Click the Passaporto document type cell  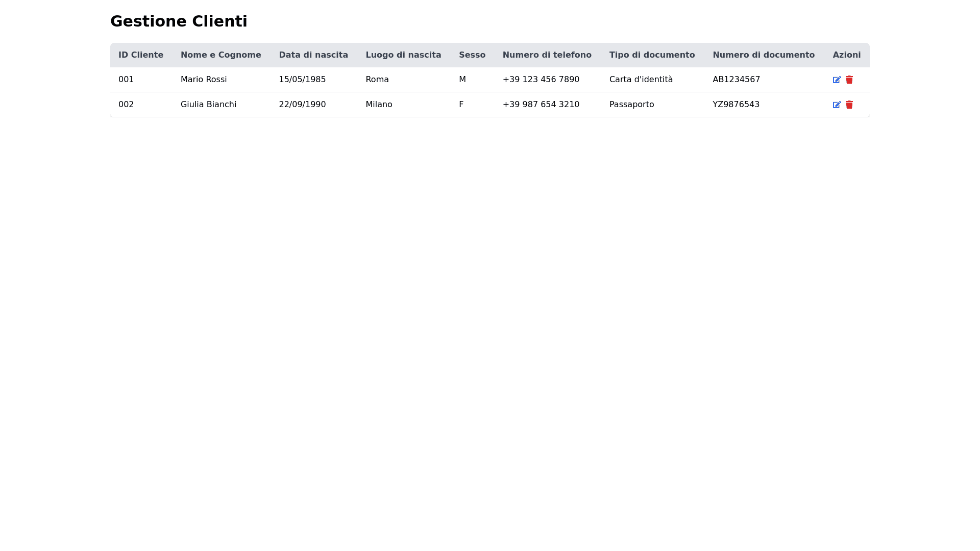(631, 105)
